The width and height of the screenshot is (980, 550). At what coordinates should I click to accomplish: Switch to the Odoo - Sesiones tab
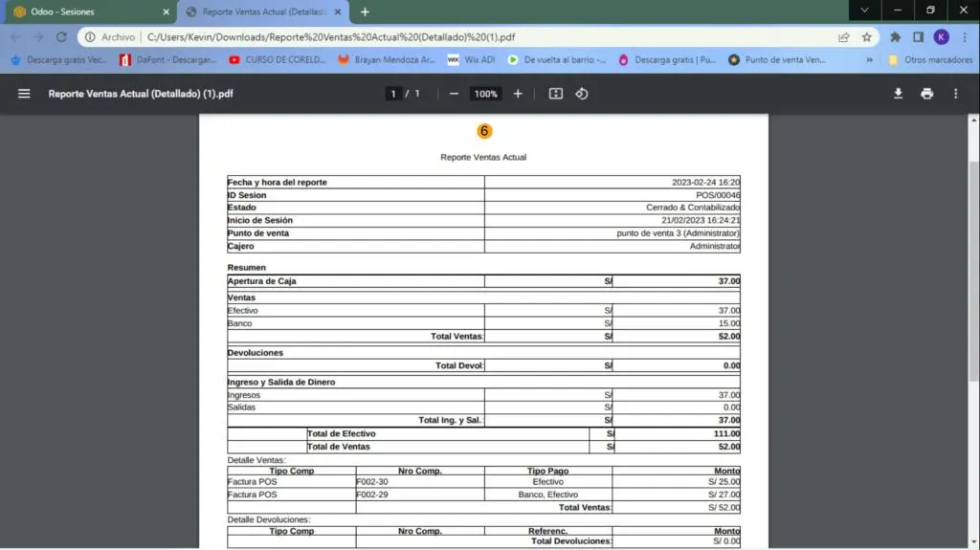(86, 11)
